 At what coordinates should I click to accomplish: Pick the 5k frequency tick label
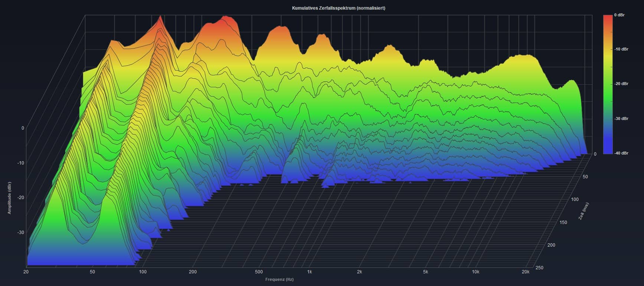click(x=425, y=272)
